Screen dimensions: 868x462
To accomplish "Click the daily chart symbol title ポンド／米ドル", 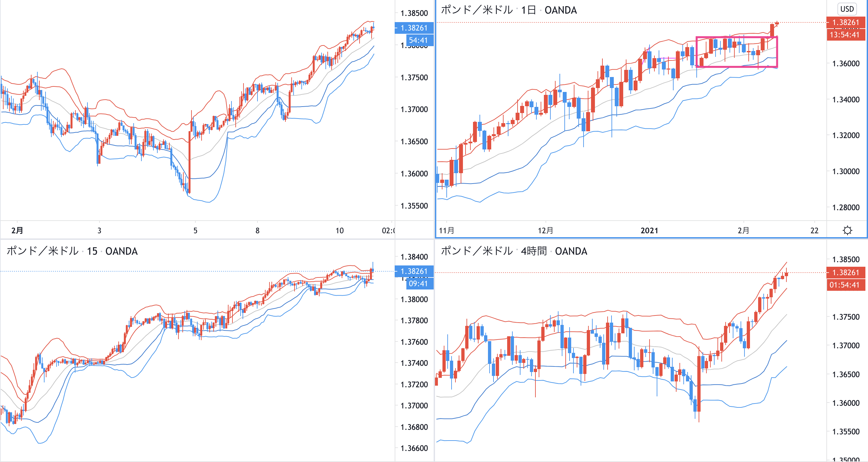I will point(477,10).
